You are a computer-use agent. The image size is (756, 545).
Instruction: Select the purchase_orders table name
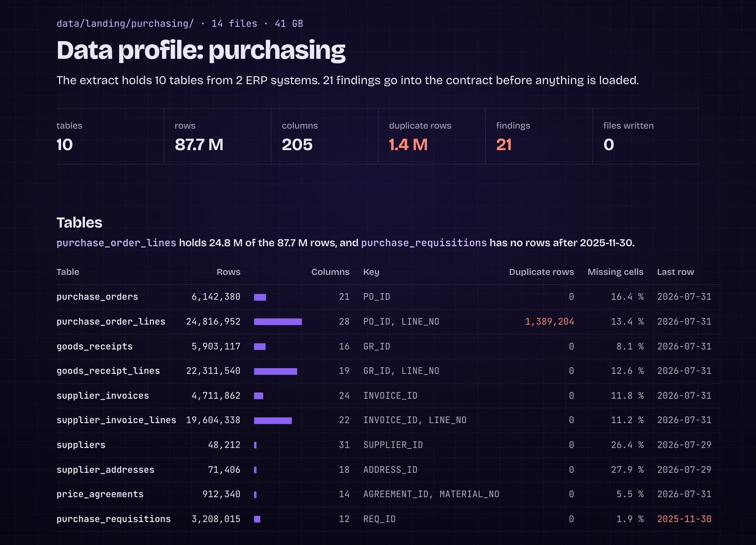pyautogui.click(x=97, y=297)
